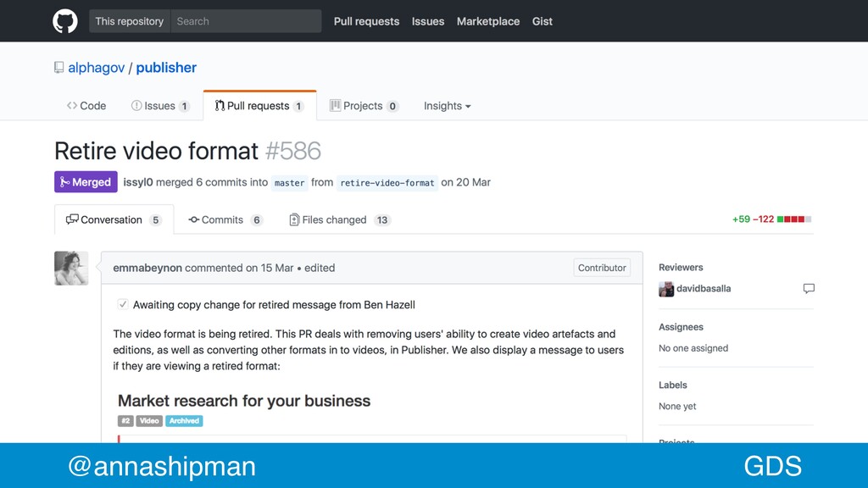Viewport: 868px width, 488px height.
Task: Click davidbasalla's small reviewer avatar
Action: [x=666, y=289]
